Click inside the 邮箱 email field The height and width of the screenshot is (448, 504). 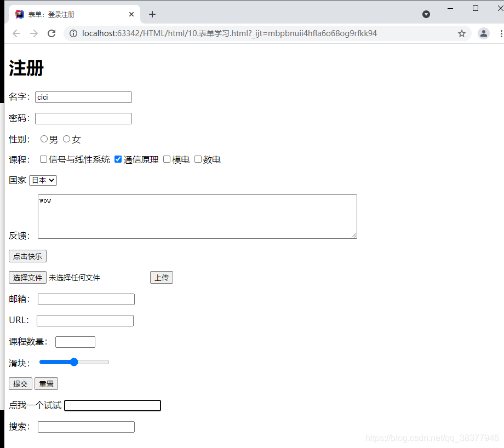pos(86,299)
